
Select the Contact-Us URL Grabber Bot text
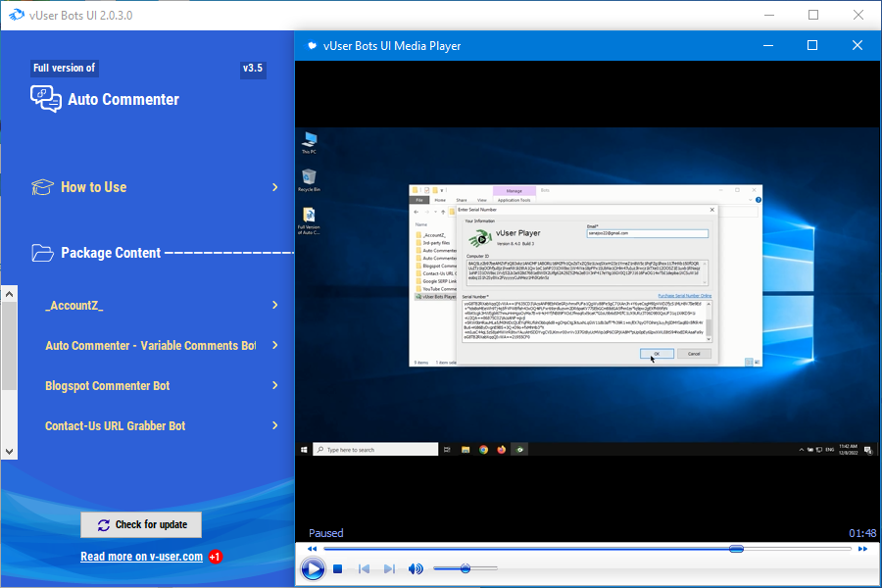pyautogui.click(x=116, y=426)
